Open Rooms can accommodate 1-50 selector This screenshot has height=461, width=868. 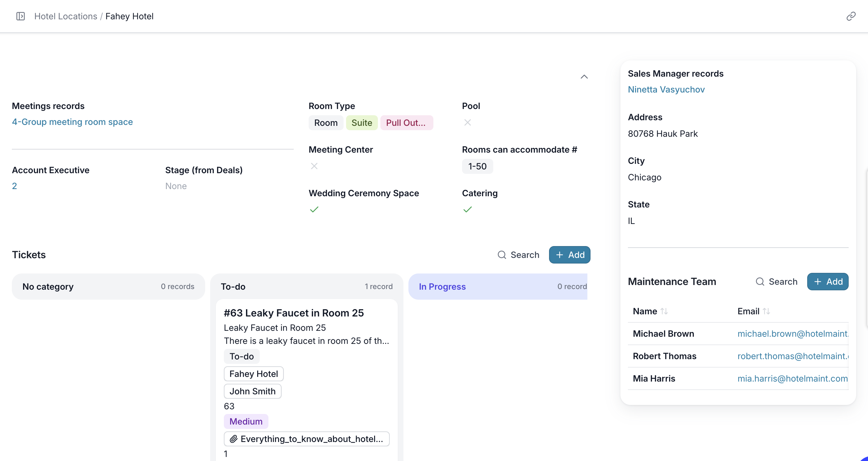(x=477, y=166)
